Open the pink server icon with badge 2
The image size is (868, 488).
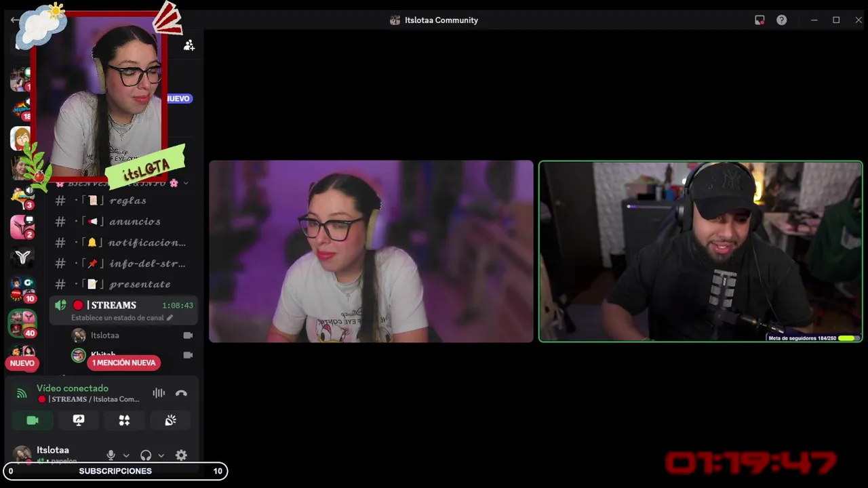(x=22, y=227)
